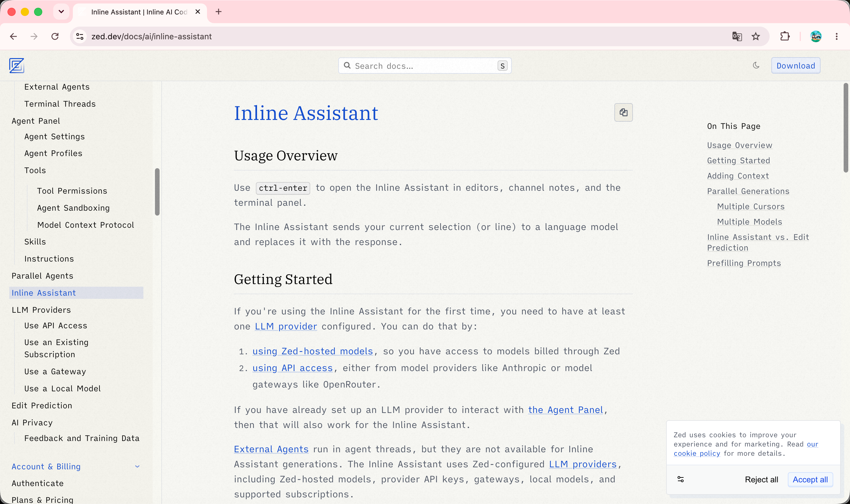Click the browser forward arrow
This screenshot has width=850, height=504.
pos(34,36)
